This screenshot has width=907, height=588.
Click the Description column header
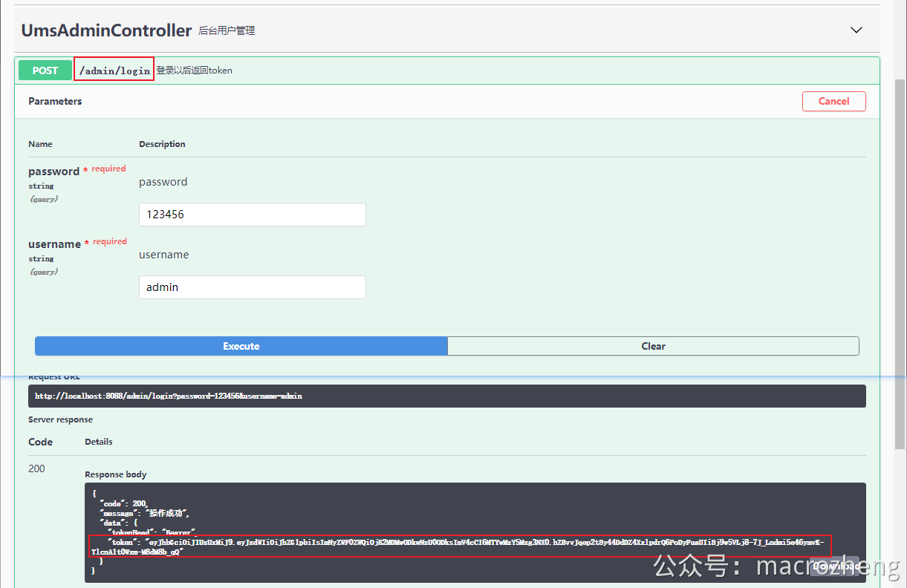(162, 144)
